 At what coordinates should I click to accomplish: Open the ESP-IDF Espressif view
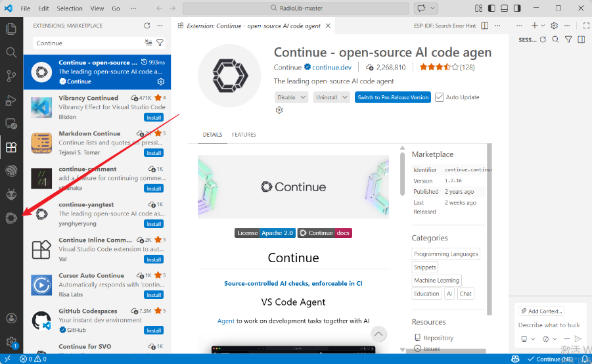click(x=11, y=171)
